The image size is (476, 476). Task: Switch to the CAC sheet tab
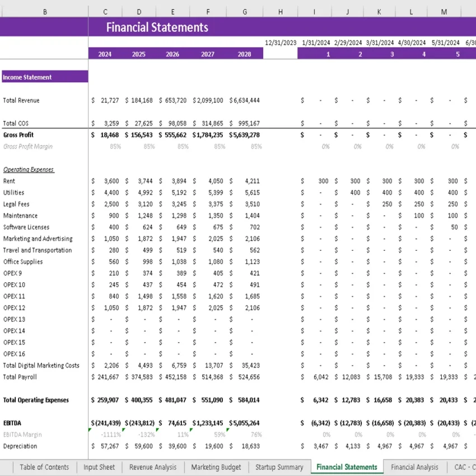pyautogui.click(x=464, y=467)
